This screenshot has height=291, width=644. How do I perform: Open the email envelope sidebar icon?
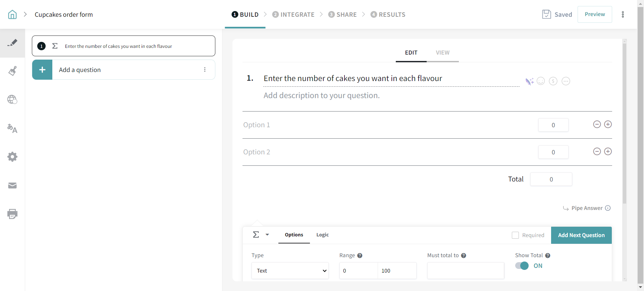(12, 186)
